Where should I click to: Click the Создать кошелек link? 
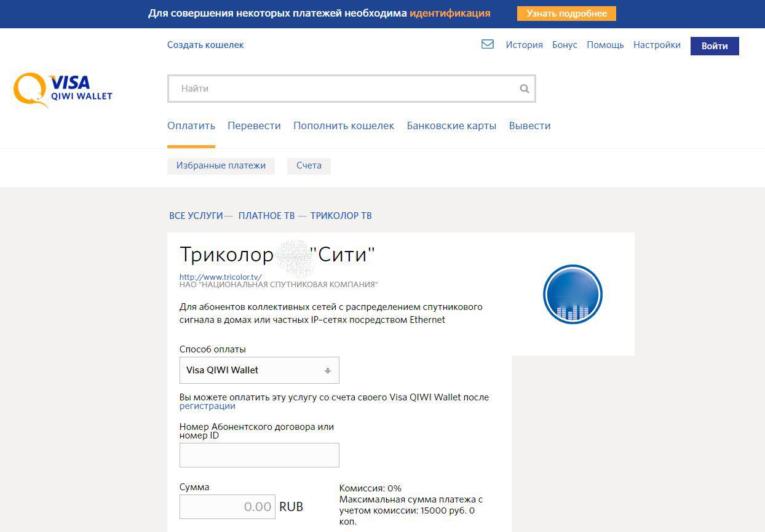click(205, 45)
